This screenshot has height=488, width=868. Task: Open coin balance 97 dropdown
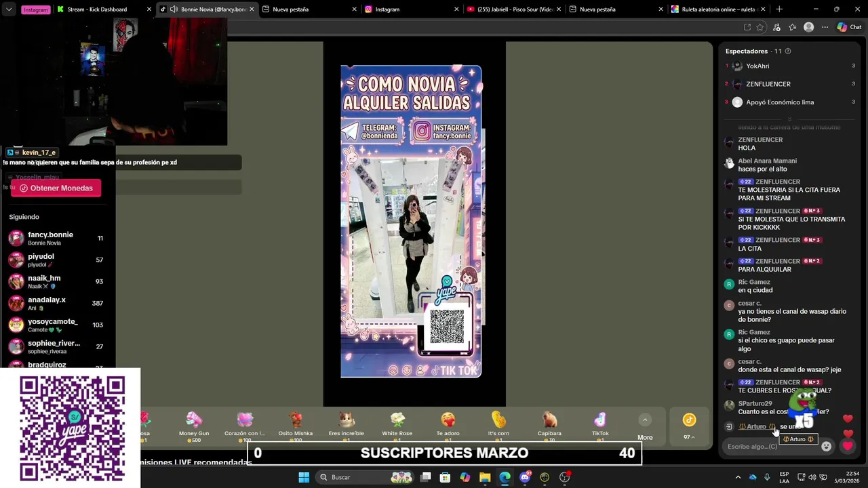[689, 426]
